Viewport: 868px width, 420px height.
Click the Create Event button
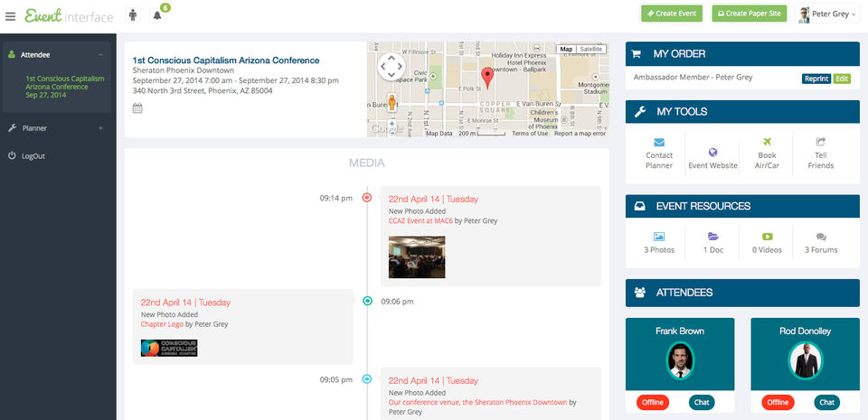(x=672, y=14)
